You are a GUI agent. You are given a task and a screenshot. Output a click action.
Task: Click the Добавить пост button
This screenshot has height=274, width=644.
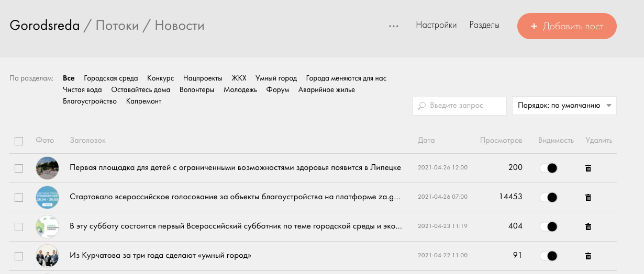click(567, 26)
